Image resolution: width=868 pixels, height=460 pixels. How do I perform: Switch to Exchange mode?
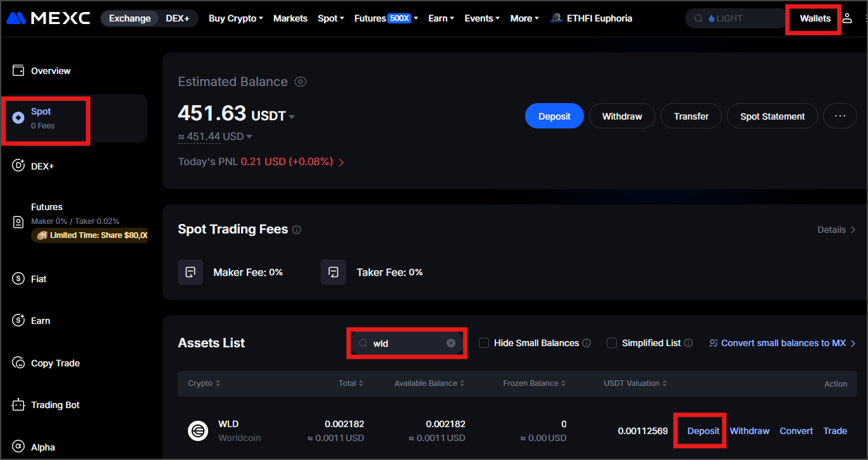[x=130, y=18]
